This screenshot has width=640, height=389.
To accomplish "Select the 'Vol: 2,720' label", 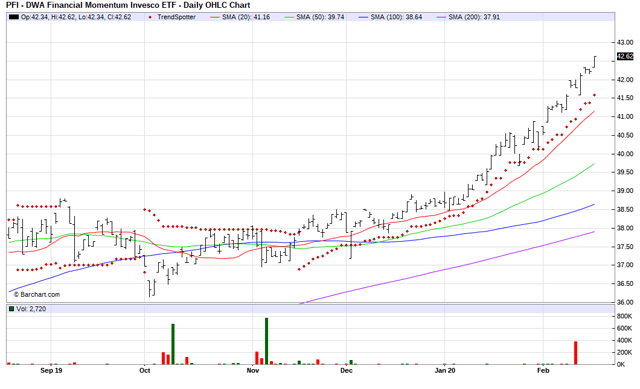I will tap(31, 309).
